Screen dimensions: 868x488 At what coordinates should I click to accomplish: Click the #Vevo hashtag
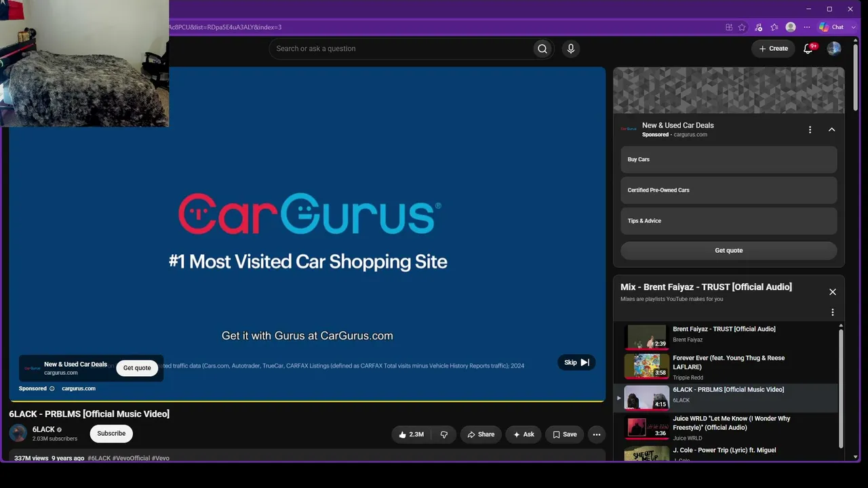(x=161, y=458)
